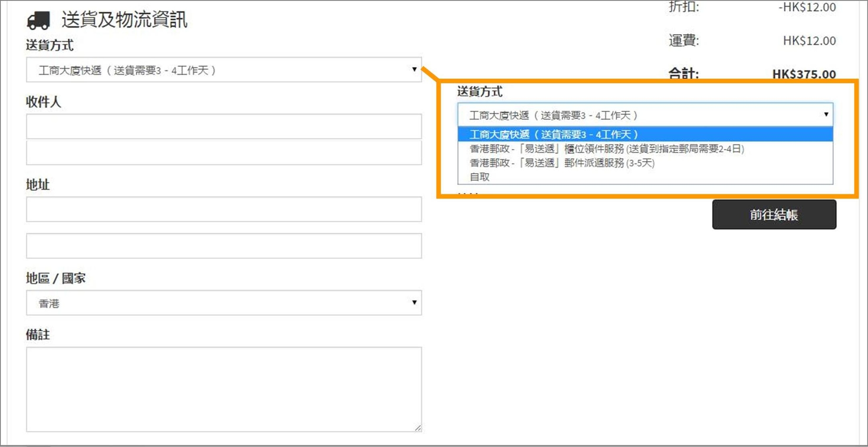
Task: Click the delivery truck icon
Action: 38,20
